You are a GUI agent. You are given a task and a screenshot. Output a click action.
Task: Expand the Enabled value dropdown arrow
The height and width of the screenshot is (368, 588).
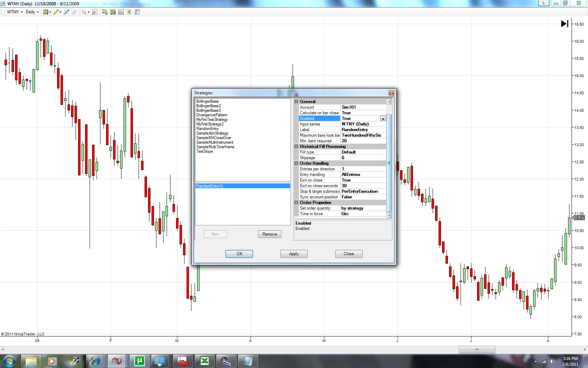(383, 118)
